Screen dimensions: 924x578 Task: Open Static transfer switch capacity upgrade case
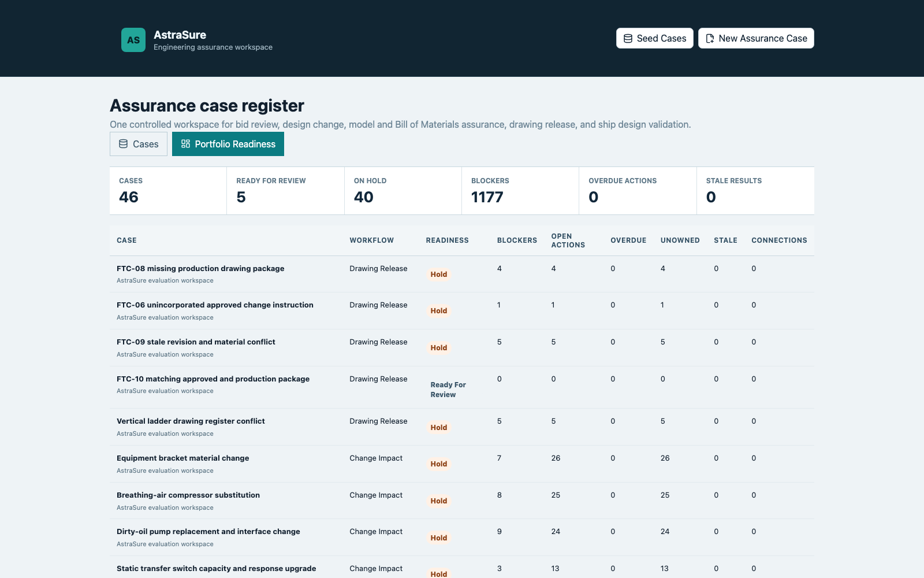(217, 568)
